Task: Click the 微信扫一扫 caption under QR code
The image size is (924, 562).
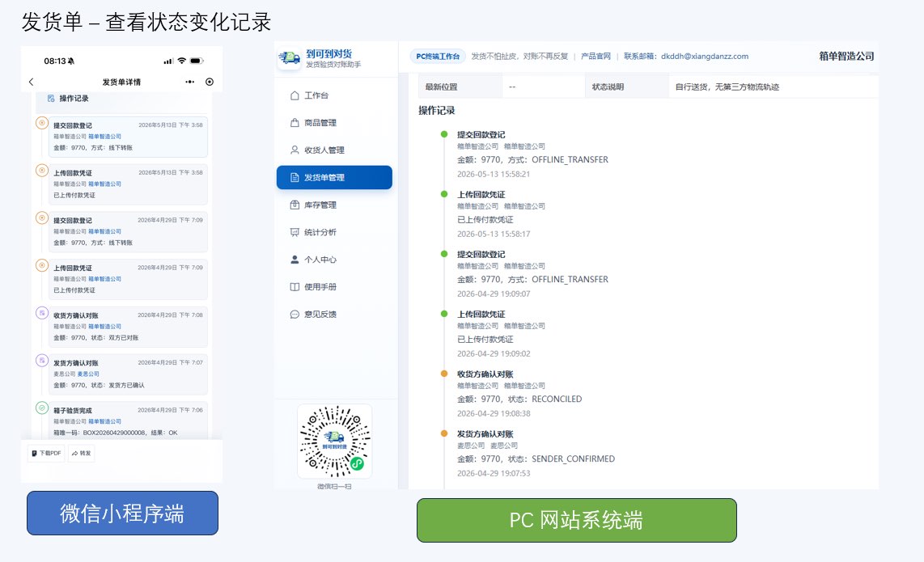Action: pyautogui.click(x=334, y=486)
